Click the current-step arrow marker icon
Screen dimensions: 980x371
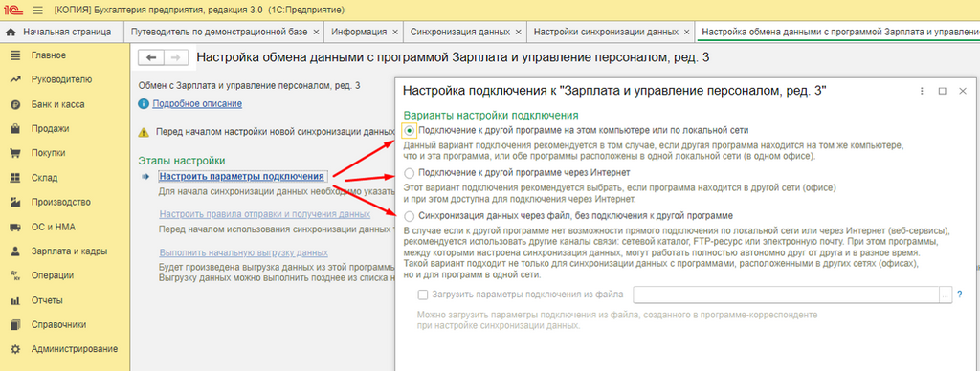tap(145, 177)
